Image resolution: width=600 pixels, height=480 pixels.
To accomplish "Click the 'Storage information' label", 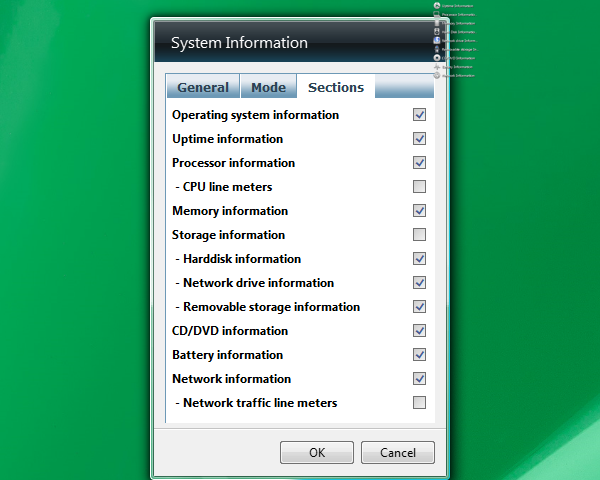I will tap(228, 235).
